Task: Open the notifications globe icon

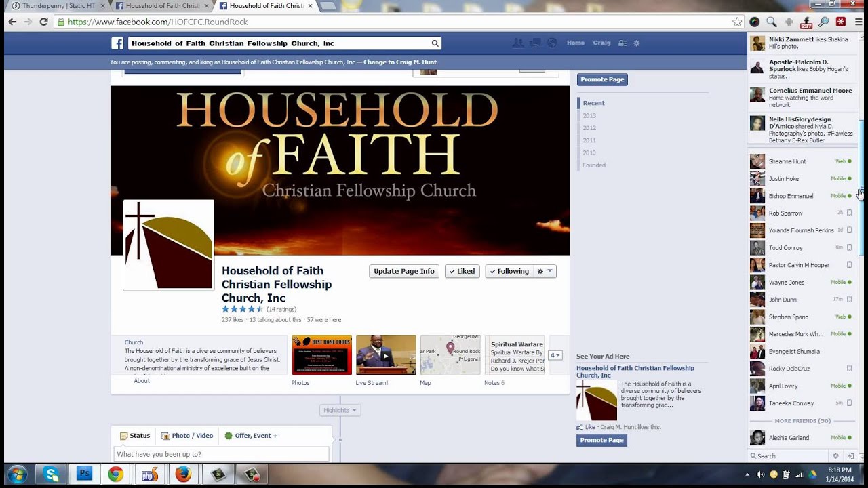Action: [552, 43]
